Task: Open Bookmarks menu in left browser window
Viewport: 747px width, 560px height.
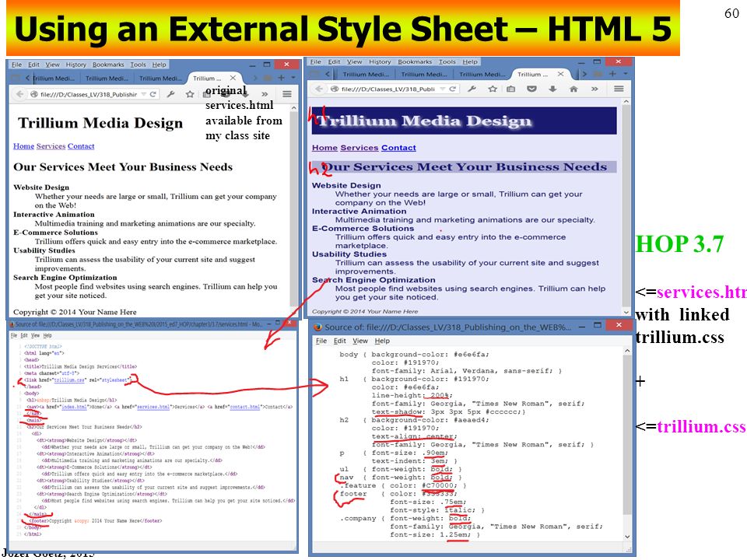Action: [x=108, y=65]
